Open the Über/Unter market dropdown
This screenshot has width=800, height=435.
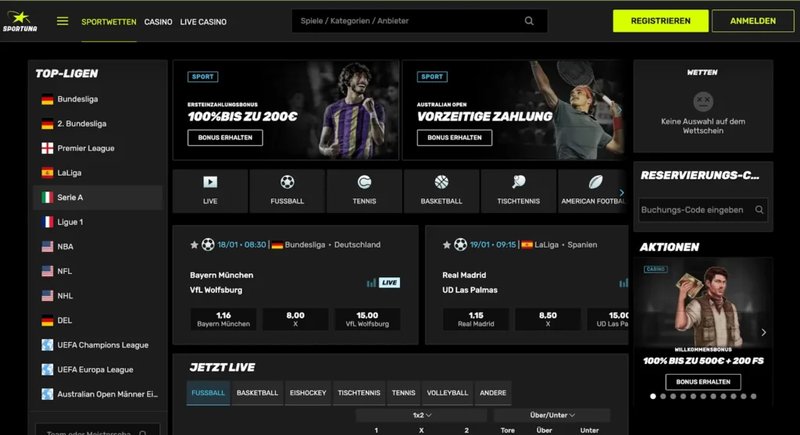(552, 415)
